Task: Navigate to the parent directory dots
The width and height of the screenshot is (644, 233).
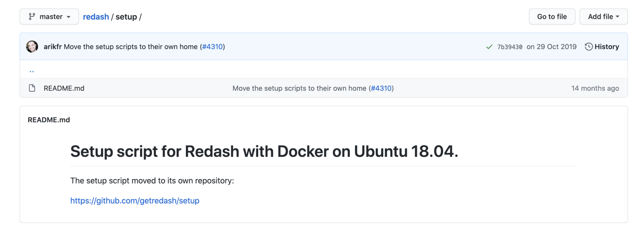Action: [32, 71]
